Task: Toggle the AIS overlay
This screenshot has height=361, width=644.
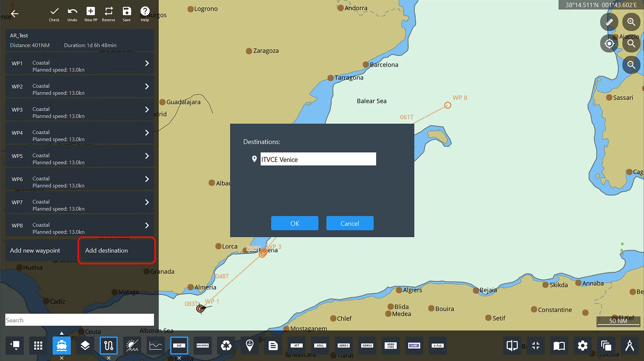Action: click(179, 346)
